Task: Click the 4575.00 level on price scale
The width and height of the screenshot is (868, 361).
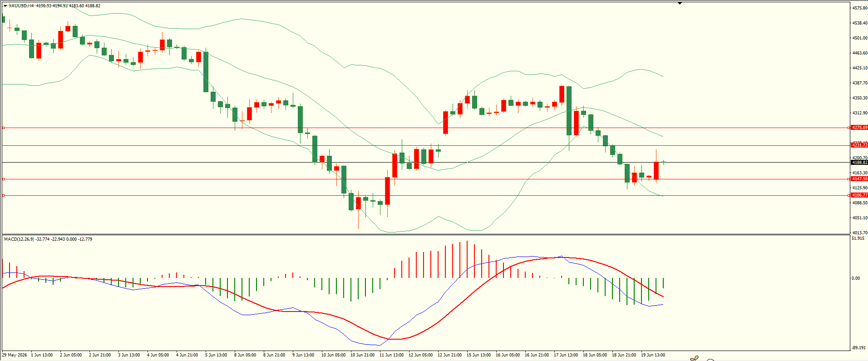Action: [860, 8]
